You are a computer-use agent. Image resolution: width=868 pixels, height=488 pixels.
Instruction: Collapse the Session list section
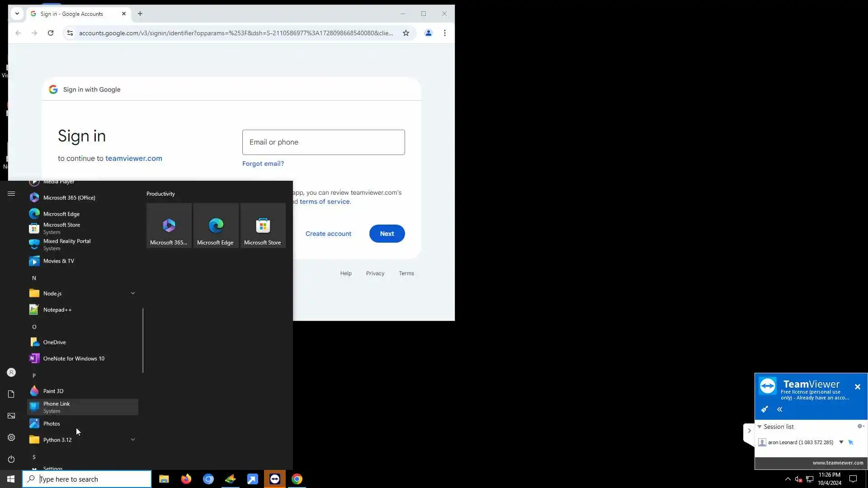click(x=760, y=427)
